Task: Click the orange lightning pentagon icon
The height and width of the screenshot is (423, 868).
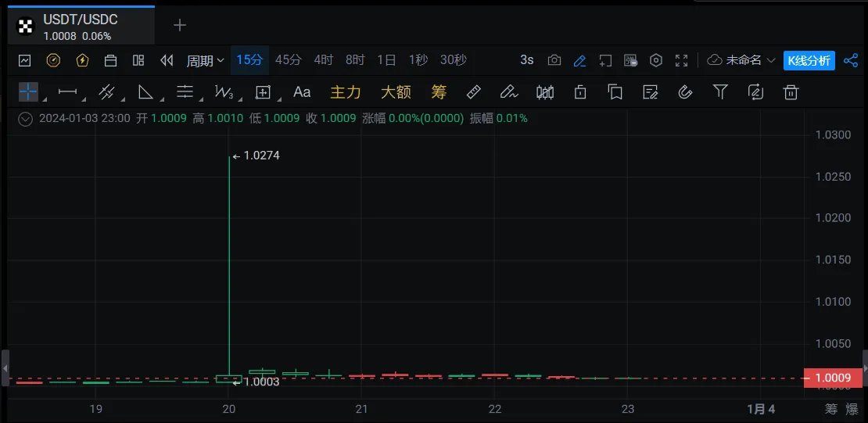Action: point(82,60)
